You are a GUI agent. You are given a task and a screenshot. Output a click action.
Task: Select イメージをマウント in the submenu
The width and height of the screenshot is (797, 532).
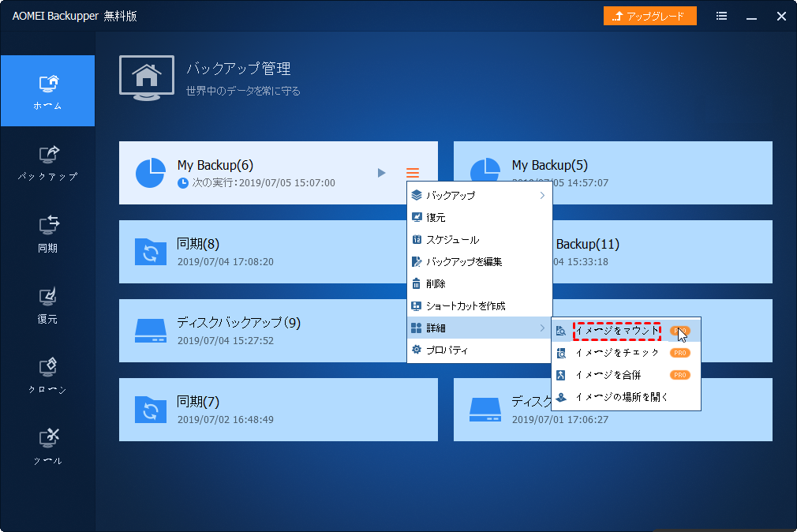626,331
